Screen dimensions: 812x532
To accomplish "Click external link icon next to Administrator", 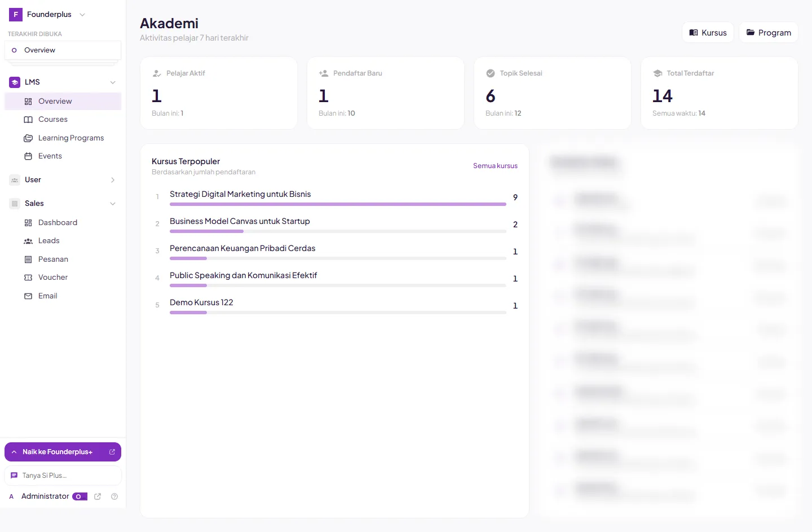I will click(x=98, y=496).
